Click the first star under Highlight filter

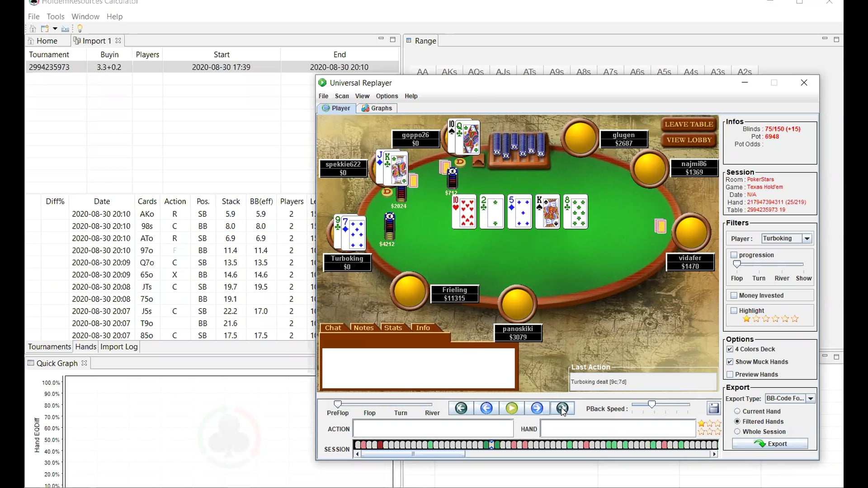point(746,319)
